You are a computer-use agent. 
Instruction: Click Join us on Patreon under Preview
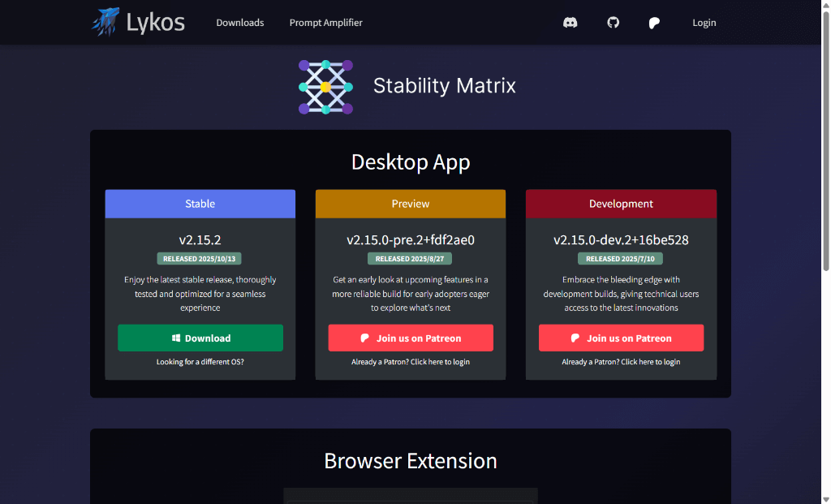pos(411,338)
